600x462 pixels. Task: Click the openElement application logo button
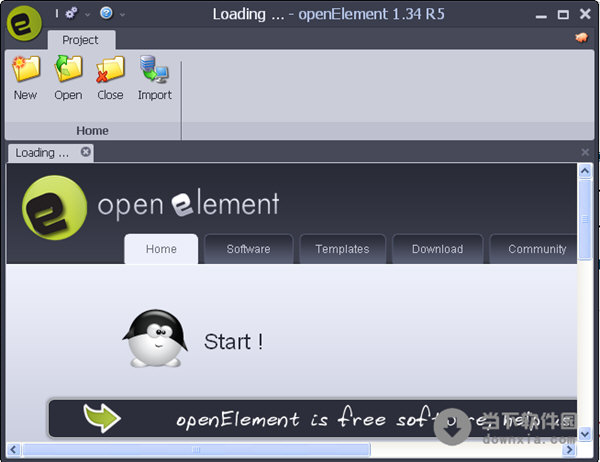click(x=24, y=24)
